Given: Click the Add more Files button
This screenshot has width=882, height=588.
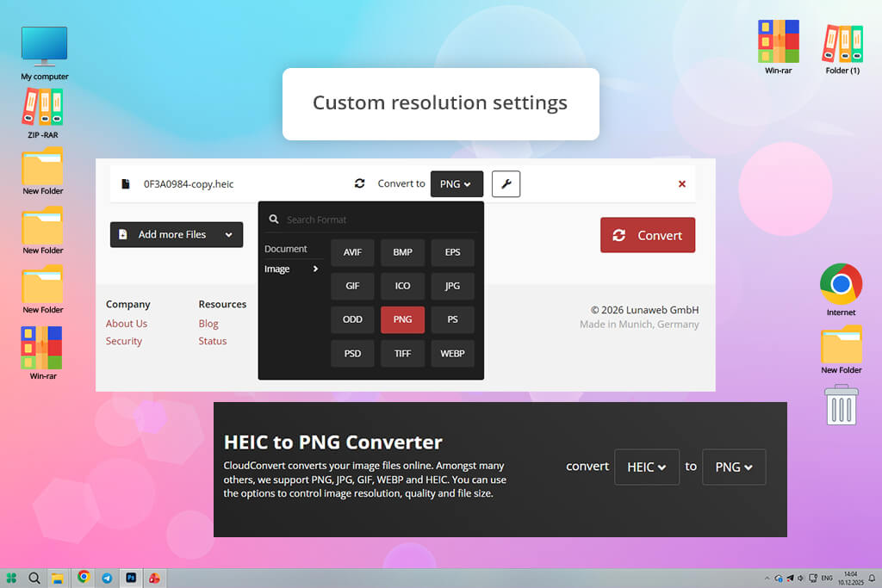Looking at the screenshot, I should pyautogui.click(x=176, y=234).
